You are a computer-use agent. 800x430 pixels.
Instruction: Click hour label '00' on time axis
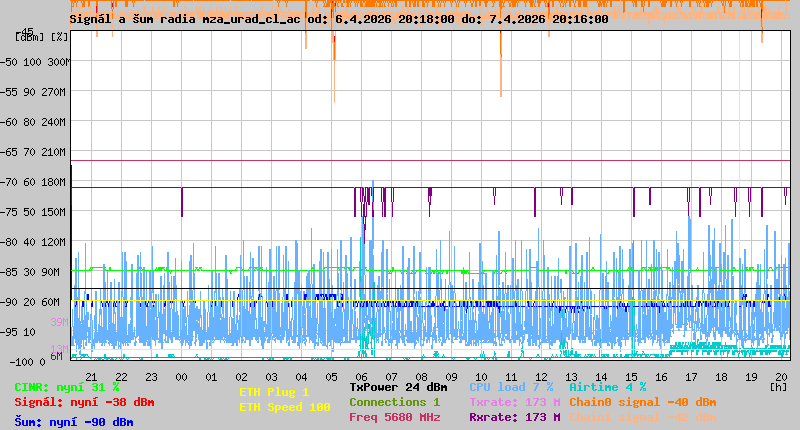click(x=182, y=377)
